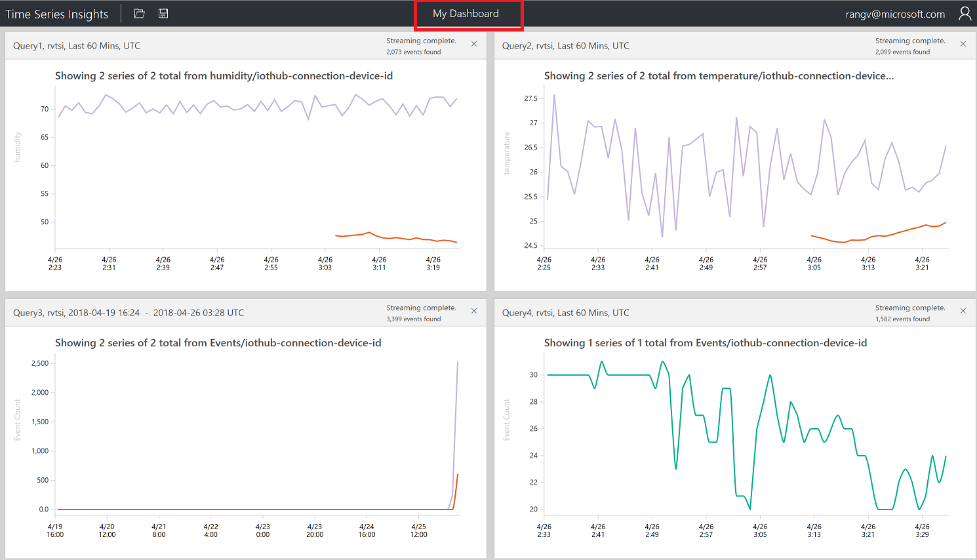Close the Query1 humidity panel

coord(474,44)
